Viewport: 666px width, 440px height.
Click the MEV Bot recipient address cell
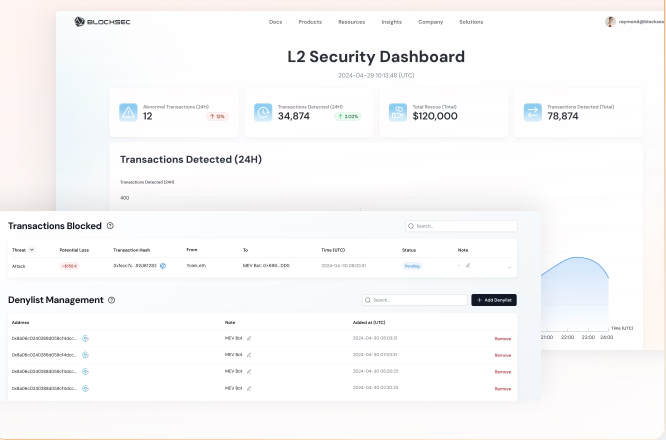pyautogui.click(x=266, y=265)
